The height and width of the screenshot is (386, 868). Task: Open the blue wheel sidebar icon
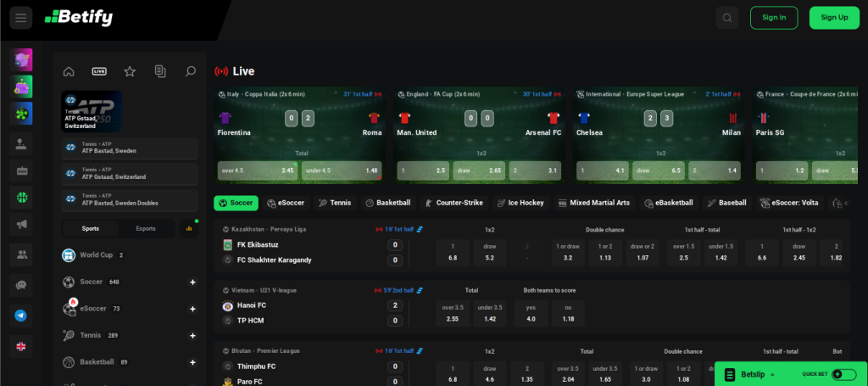pyautogui.click(x=21, y=113)
